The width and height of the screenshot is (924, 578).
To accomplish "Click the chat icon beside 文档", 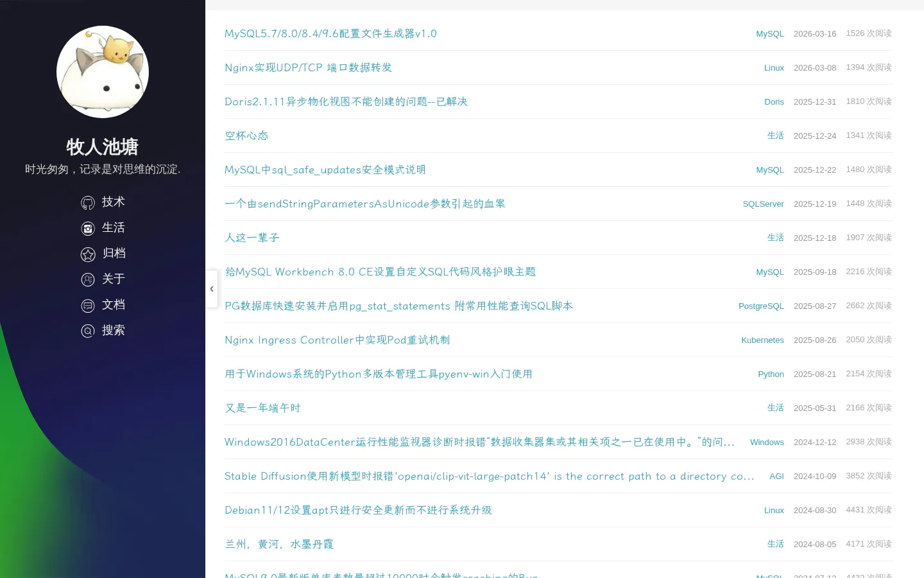I will click(x=88, y=306).
